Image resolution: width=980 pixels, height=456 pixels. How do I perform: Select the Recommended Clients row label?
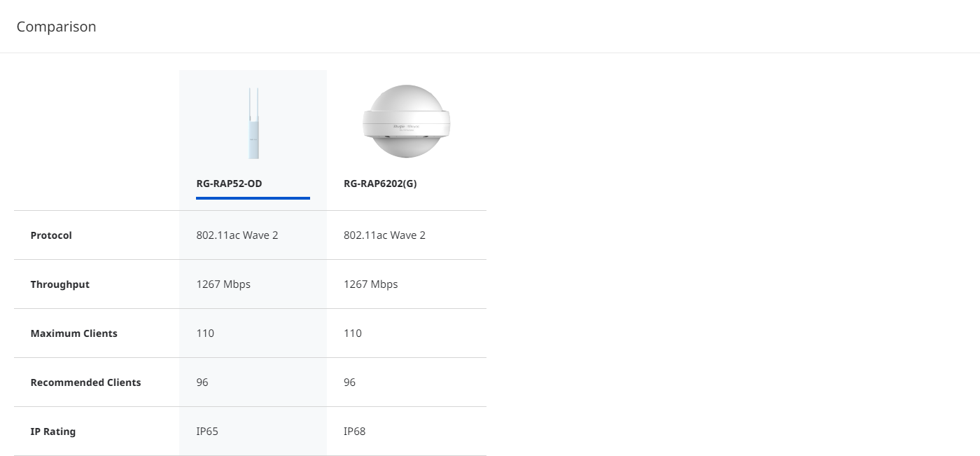[x=86, y=382]
